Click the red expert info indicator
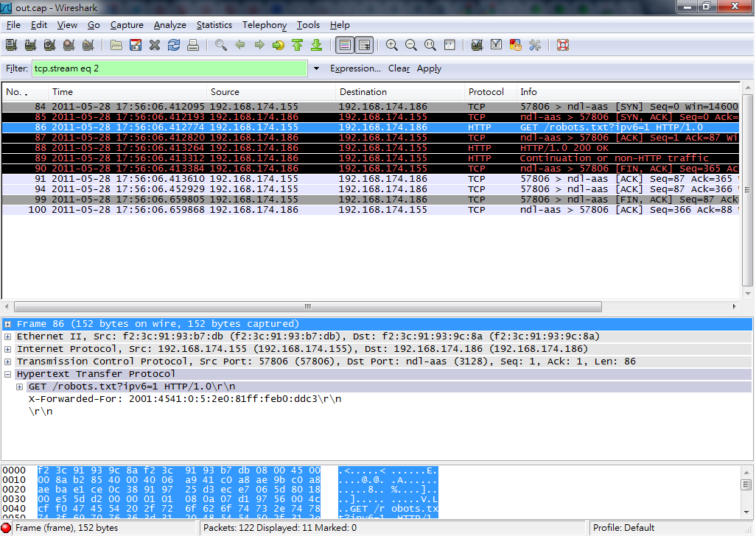 point(7,528)
